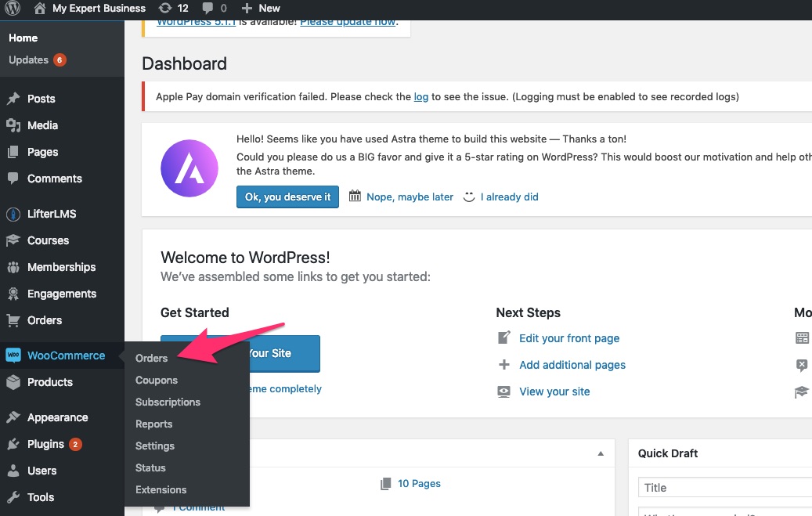Click the pages icon beside 10 Pages
The width and height of the screenshot is (812, 516).
[386, 484]
